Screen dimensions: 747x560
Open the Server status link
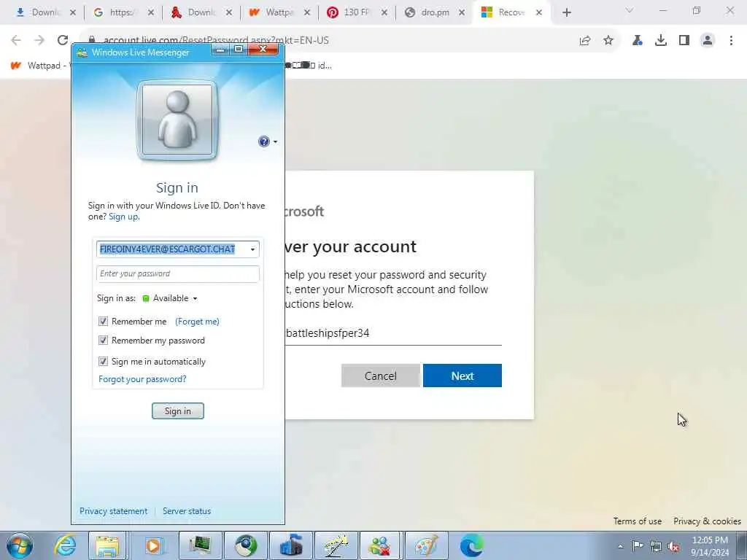[x=187, y=511]
